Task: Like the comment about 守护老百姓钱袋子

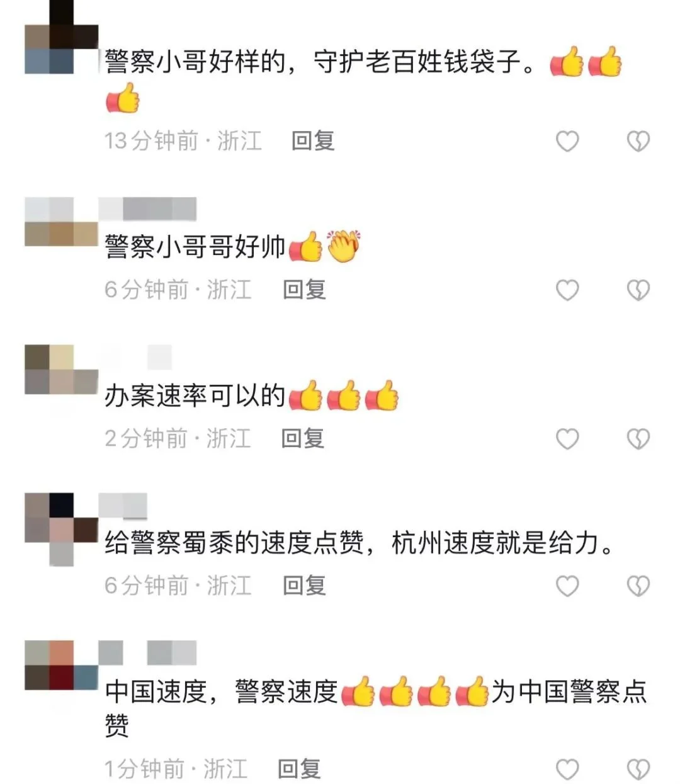Action: [567, 141]
